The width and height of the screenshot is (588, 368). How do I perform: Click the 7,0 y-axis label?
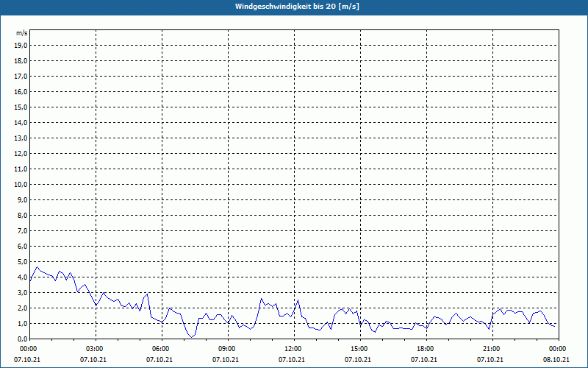(x=22, y=231)
